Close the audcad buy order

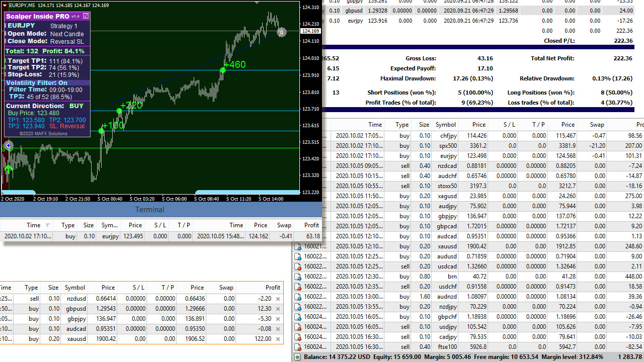click(x=278, y=329)
